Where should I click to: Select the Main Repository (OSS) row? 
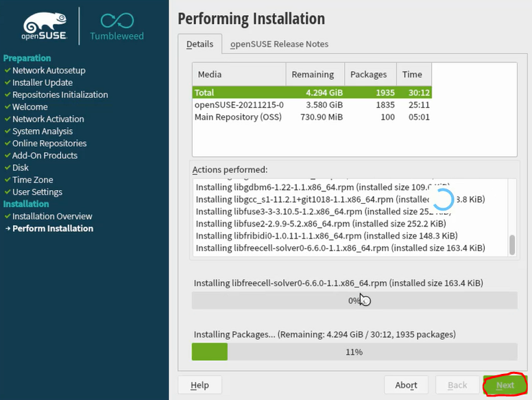pos(312,117)
